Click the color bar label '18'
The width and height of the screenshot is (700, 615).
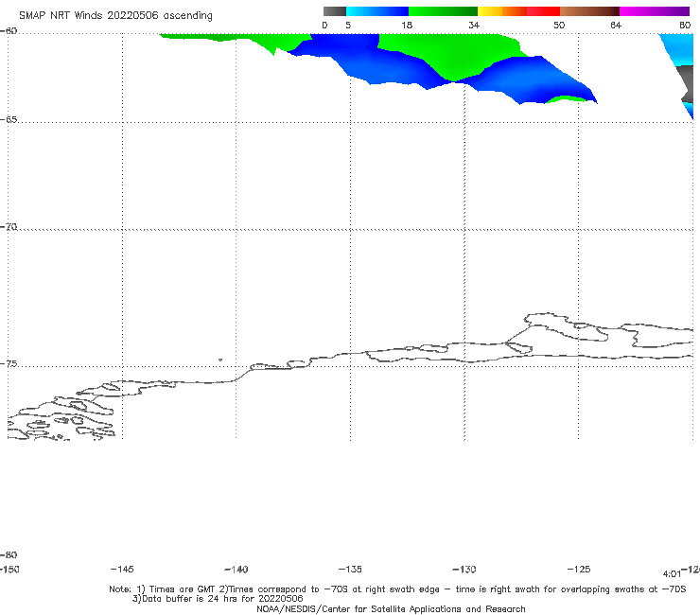[x=407, y=26]
